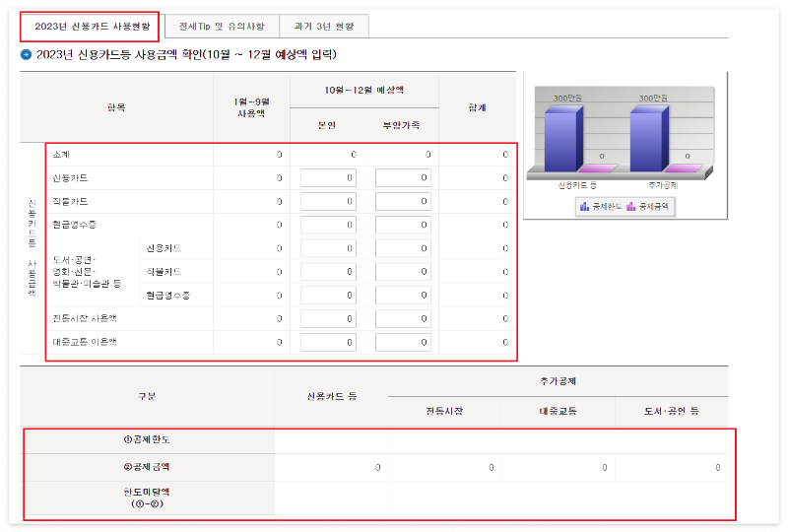Click the 공제한도 legend icon in chart
The width and height of the screenshot is (788, 532).
pos(584,207)
